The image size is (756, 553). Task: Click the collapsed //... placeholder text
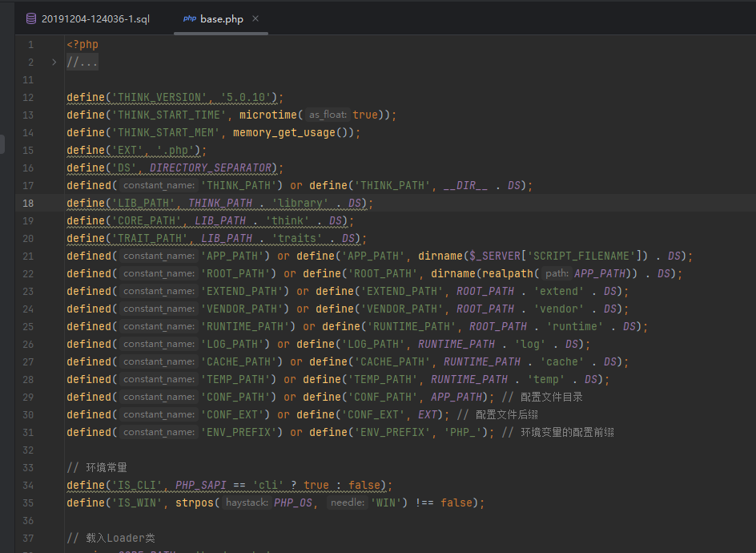click(82, 62)
